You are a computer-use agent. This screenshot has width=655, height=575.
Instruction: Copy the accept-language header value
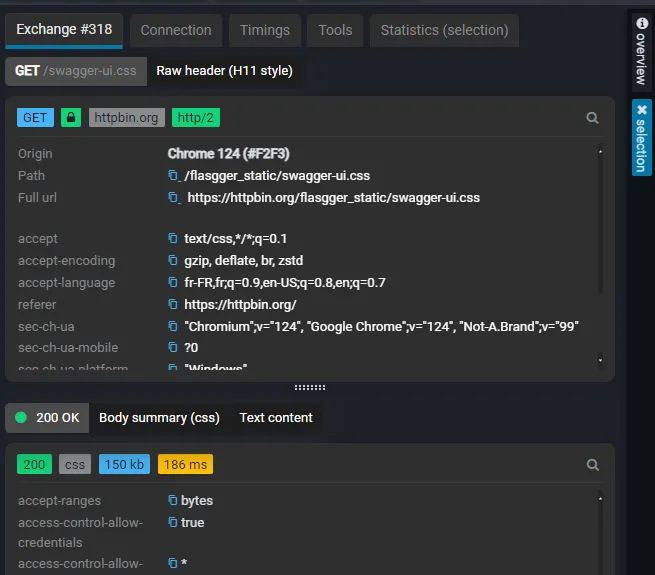coord(173,282)
